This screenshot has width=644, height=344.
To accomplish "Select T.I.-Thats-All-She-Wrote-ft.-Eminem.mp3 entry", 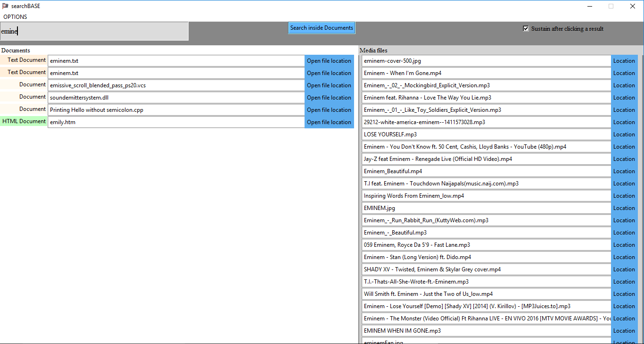I will pyautogui.click(x=487, y=282).
